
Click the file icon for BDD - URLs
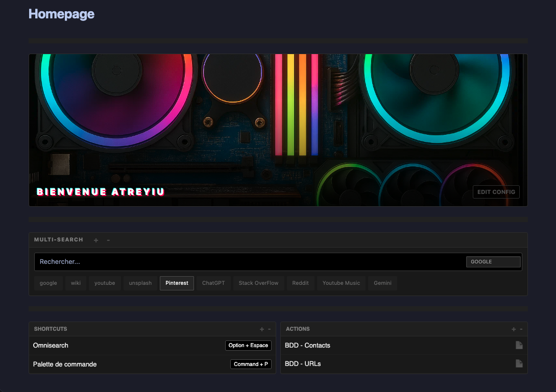click(519, 364)
